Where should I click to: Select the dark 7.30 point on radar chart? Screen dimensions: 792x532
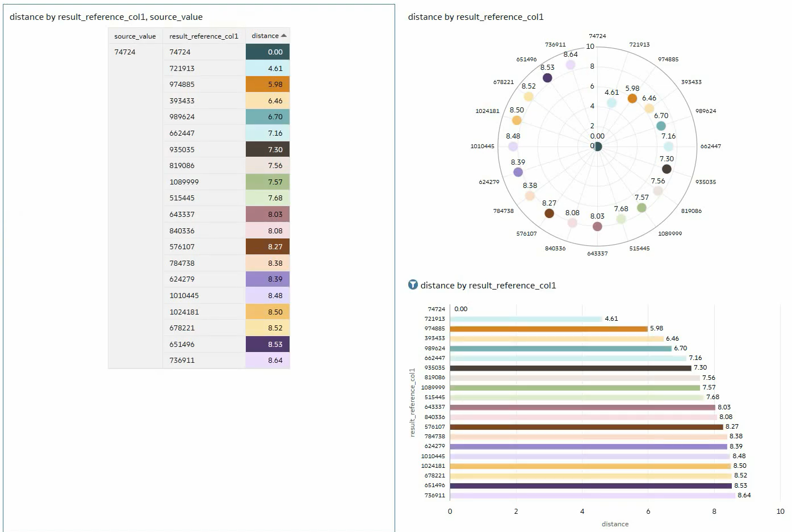[667, 169]
